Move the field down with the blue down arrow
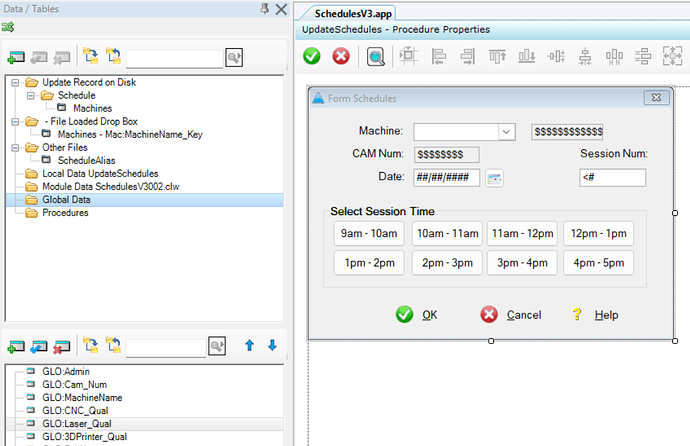Viewport: 690px width, 446px height. tap(272, 345)
